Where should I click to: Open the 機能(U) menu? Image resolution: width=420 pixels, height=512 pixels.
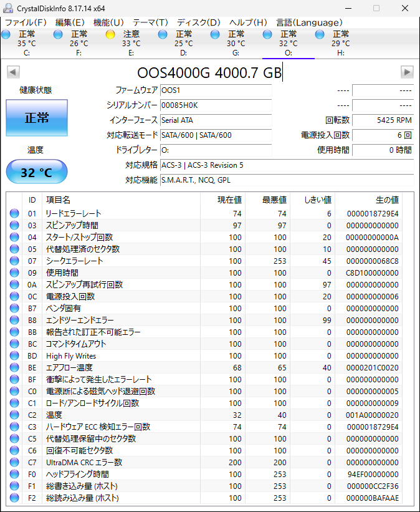pos(108,22)
